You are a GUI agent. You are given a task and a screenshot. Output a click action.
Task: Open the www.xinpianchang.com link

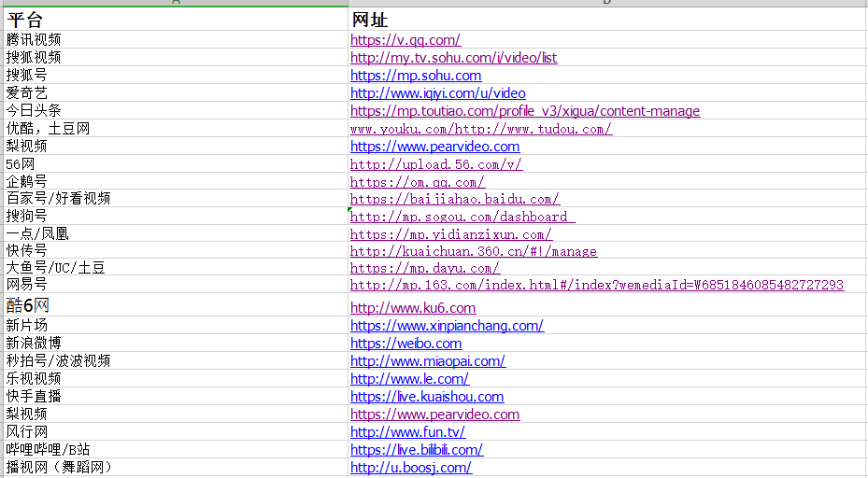[x=448, y=325]
